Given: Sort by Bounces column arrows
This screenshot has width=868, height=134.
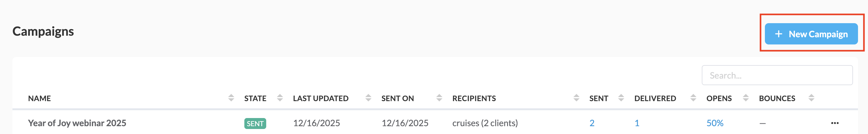Looking at the screenshot, I should point(811,98).
